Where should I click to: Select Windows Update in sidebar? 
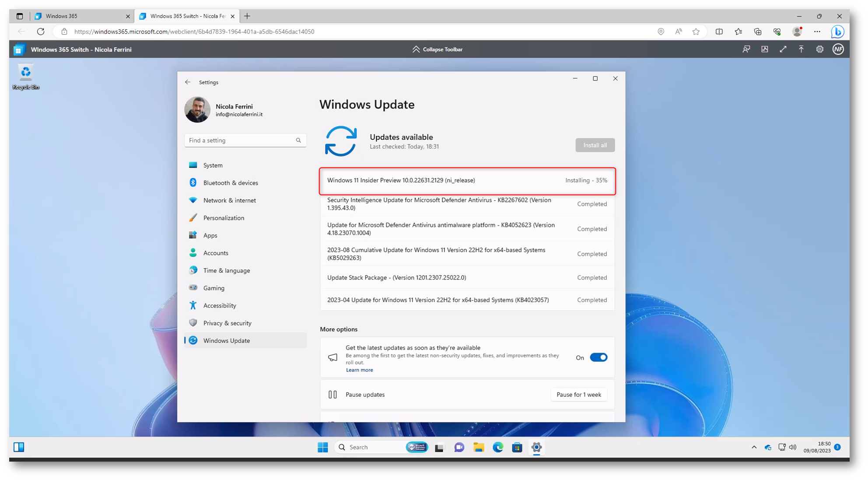tap(245, 340)
